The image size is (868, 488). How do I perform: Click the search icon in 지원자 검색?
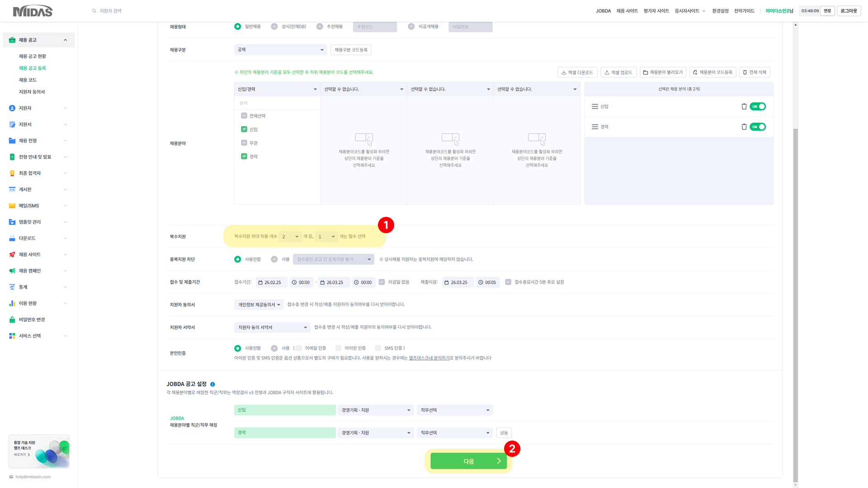point(94,11)
